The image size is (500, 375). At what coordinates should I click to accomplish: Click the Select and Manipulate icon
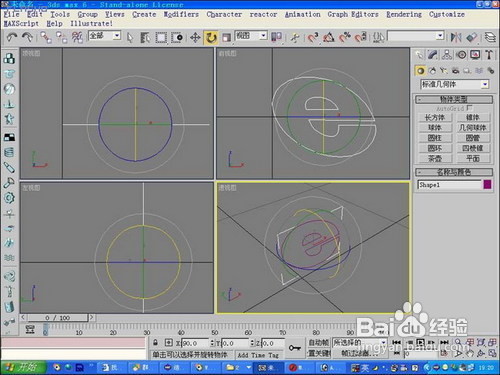coord(295,37)
